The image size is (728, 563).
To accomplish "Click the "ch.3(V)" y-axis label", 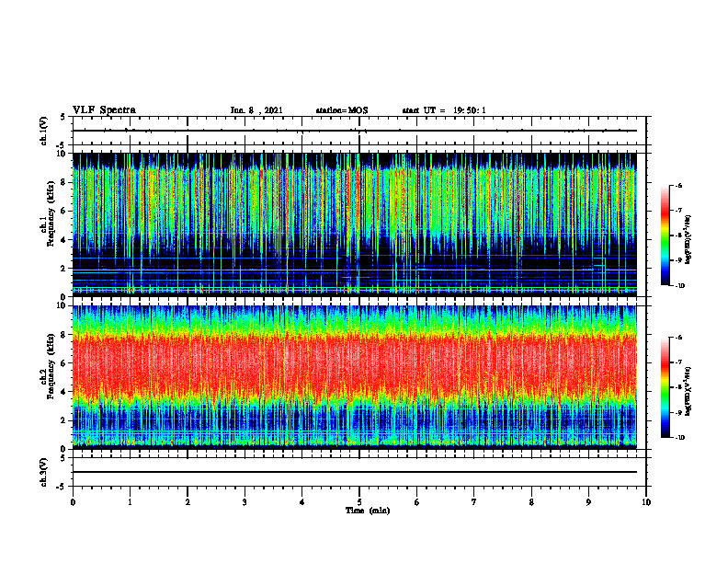I will (x=43, y=472).
